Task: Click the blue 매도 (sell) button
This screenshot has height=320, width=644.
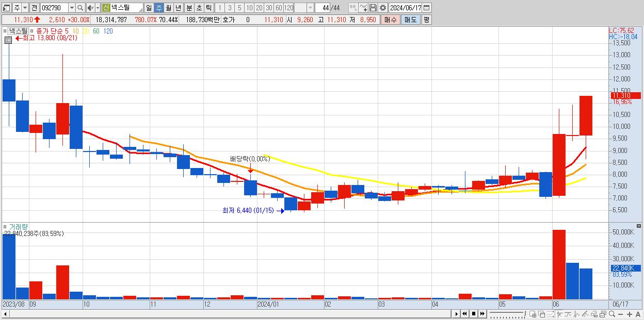Action: tap(411, 20)
